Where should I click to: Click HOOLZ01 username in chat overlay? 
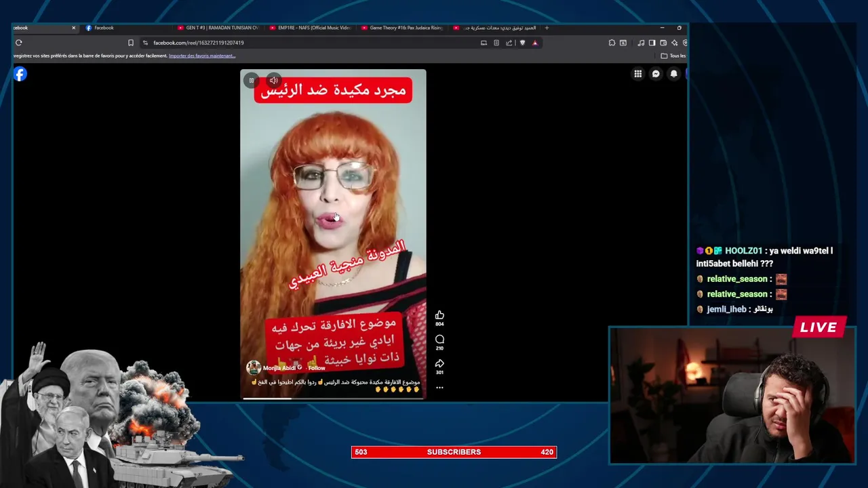tap(744, 251)
